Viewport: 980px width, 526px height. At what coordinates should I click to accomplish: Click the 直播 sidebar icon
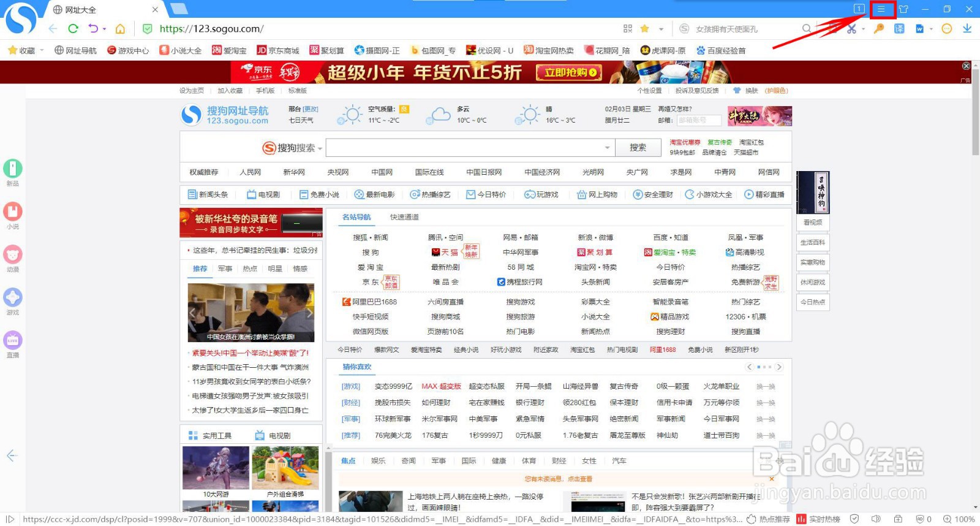(x=13, y=340)
